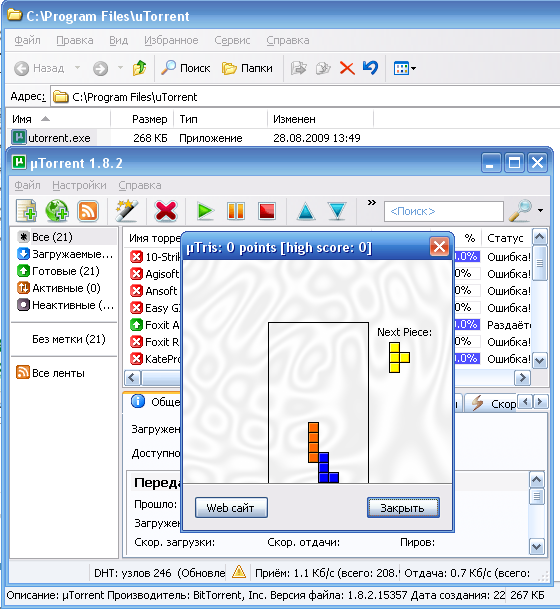Click DHT warning triangle status icon

click(x=239, y=572)
